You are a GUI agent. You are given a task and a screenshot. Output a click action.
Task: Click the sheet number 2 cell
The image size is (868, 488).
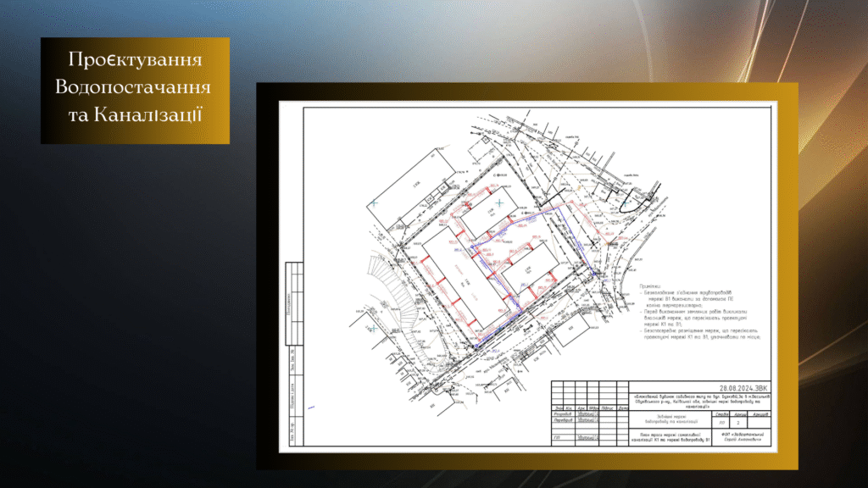pos(738,421)
